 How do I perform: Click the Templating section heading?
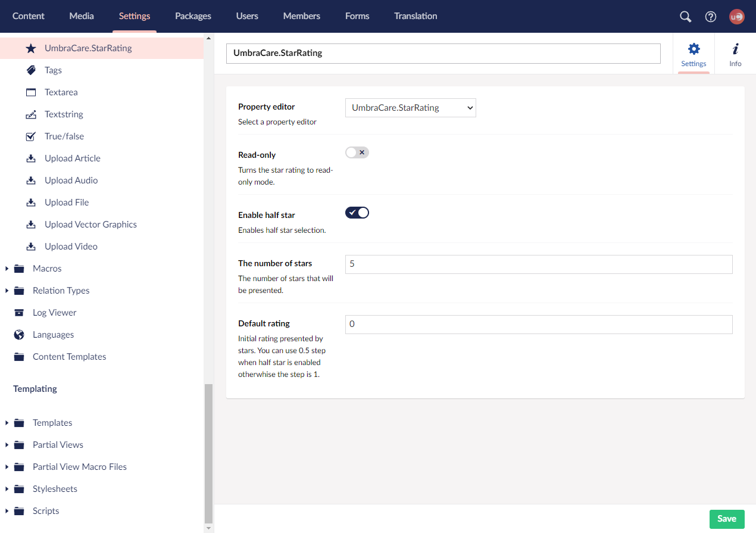coord(35,389)
